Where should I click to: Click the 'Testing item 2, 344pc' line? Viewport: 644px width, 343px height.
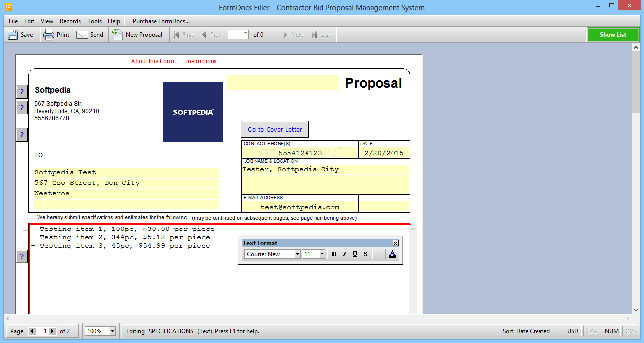click(120, 237)
